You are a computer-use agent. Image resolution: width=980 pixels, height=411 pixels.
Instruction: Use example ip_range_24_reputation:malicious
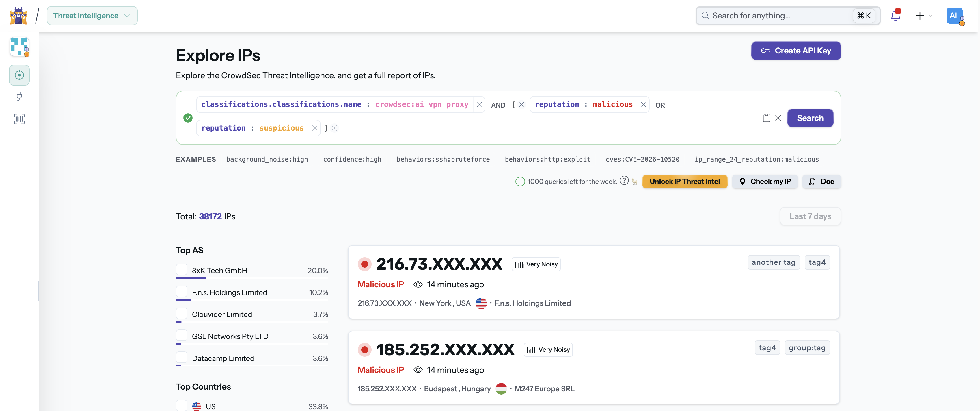point(757,159)
